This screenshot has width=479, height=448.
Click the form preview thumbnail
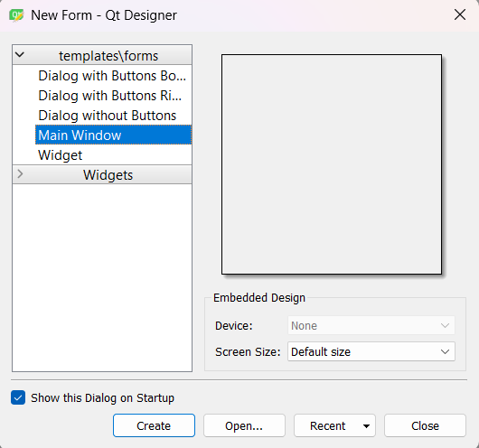(x=332, y=164)
